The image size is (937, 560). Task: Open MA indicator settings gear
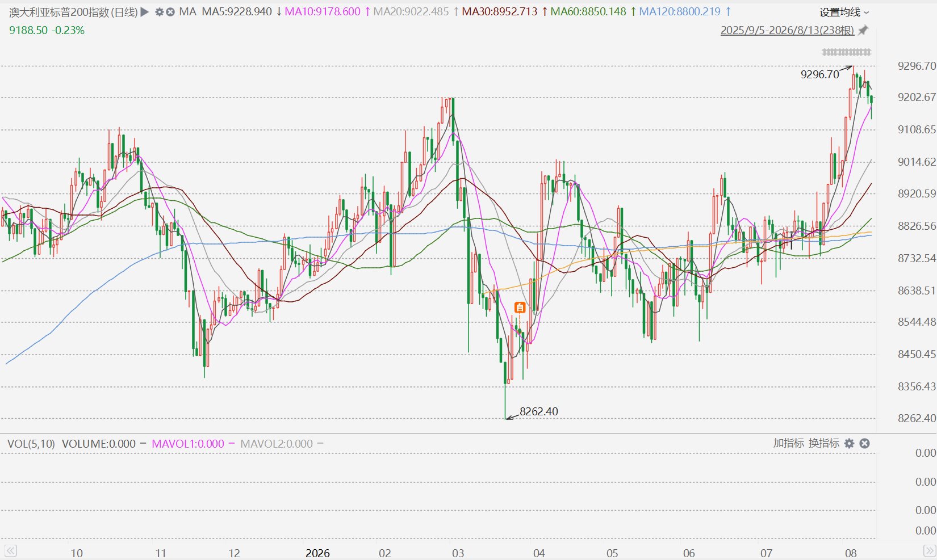pyautogui.click(x=160, y=12)
